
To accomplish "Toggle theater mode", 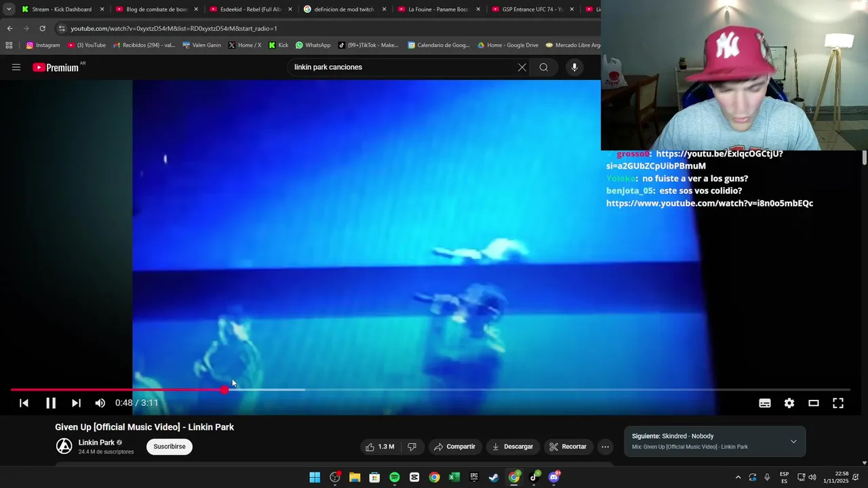I will [x=814, y=403].
